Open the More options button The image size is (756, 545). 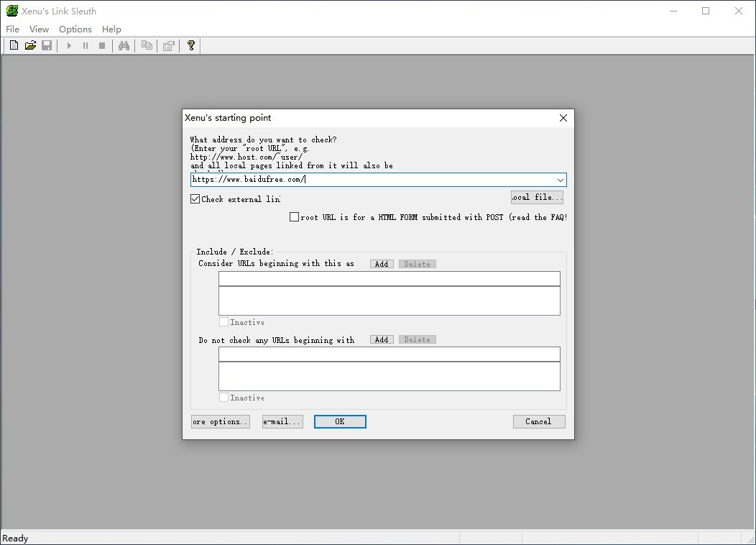pos(221,421)
